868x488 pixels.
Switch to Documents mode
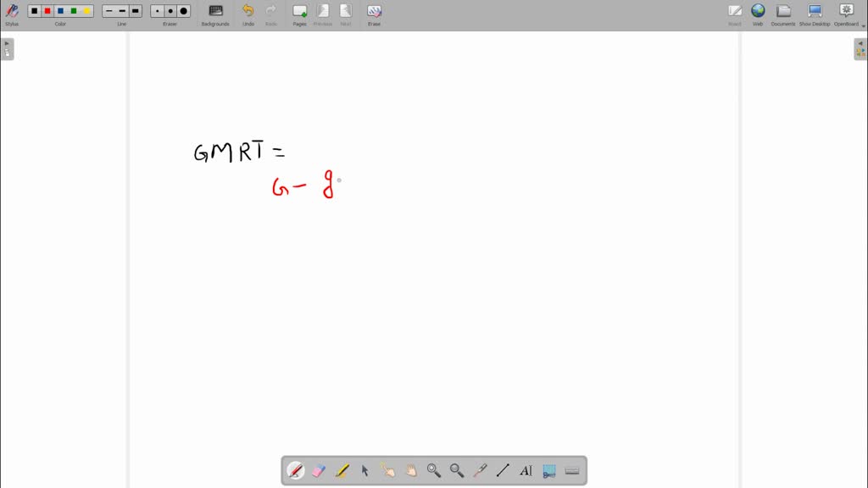coord(783,12)
